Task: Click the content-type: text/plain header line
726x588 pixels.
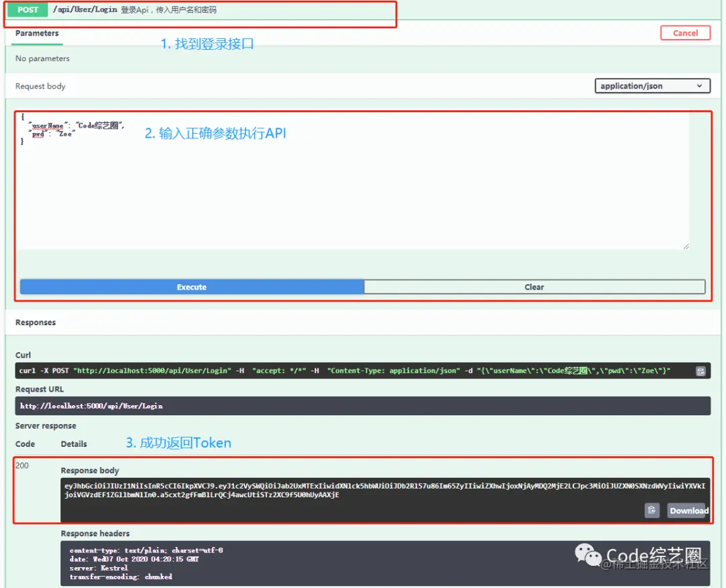Action: (146, 550)
